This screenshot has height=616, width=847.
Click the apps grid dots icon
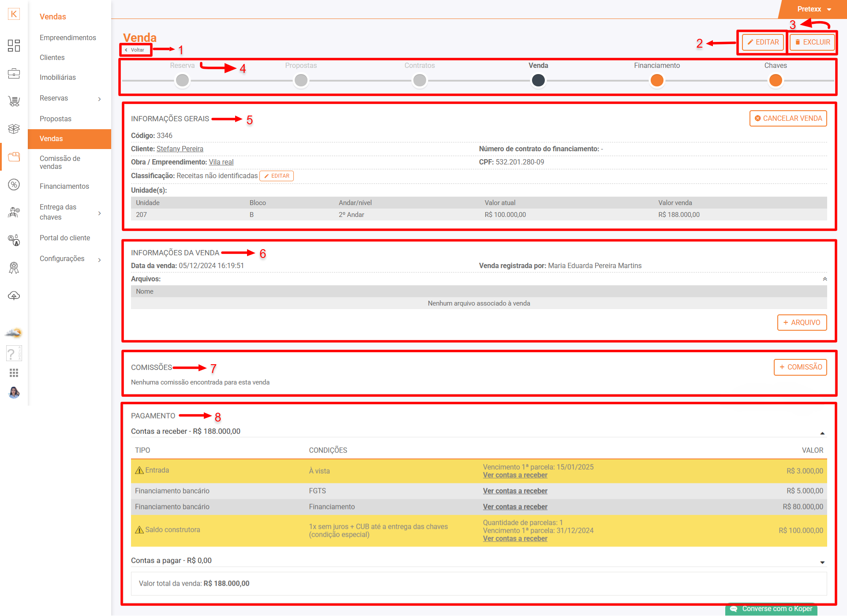click(x=14, y=373)
